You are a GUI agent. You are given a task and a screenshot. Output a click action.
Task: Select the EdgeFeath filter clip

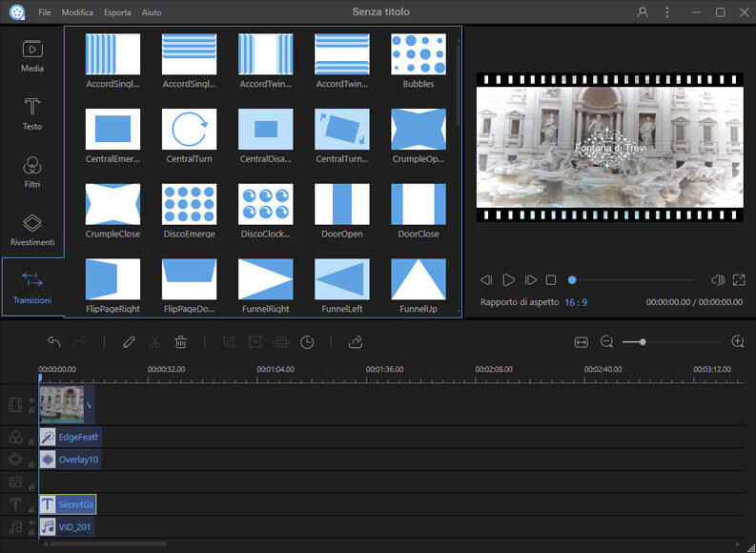coord(71,438)
